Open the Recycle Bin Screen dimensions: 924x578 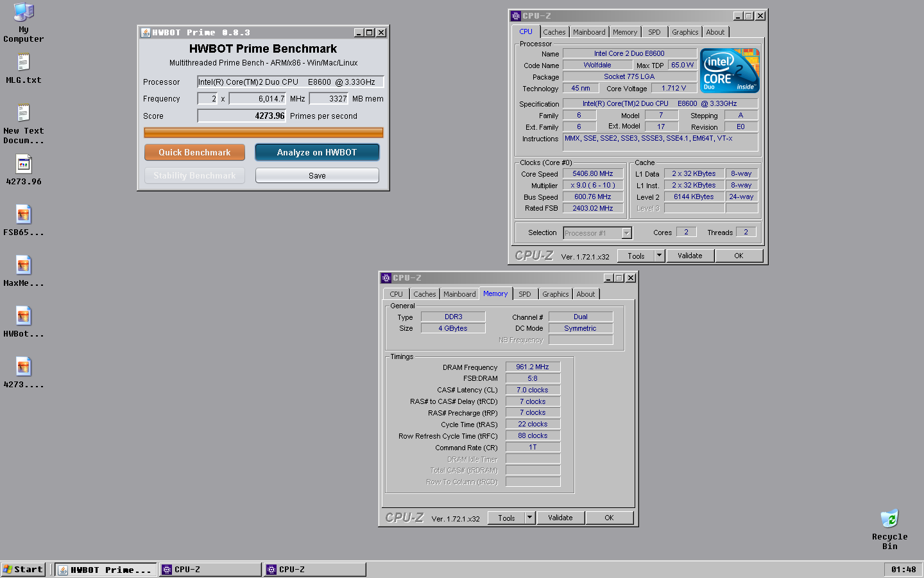[x=889, y=529]
